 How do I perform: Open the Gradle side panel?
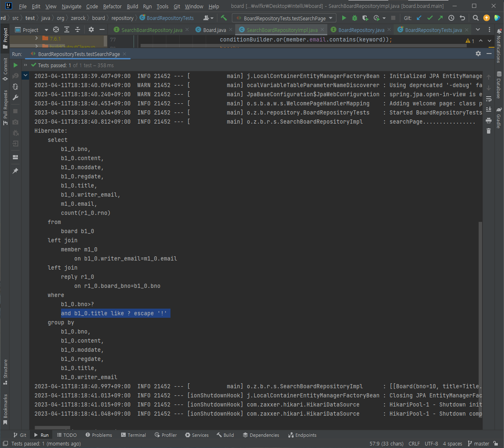[499, 117]
